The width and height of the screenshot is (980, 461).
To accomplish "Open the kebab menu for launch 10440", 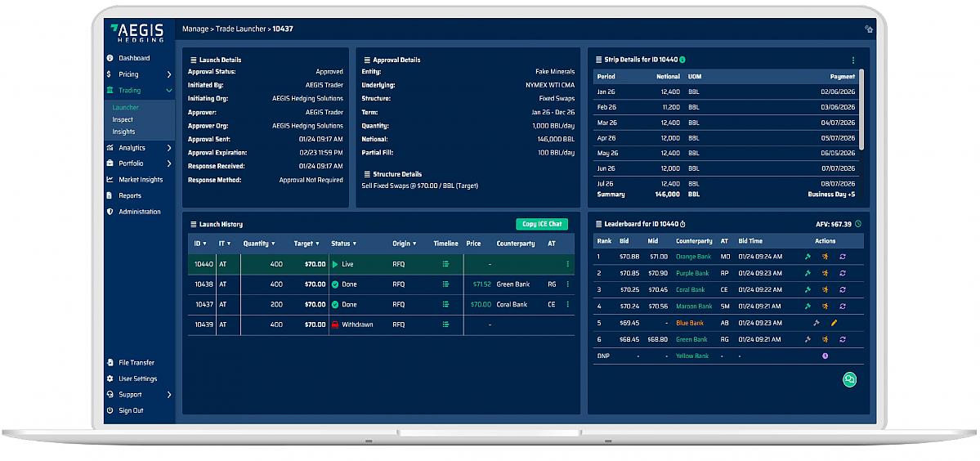I will pyautogui.click(x=567, y=264).
